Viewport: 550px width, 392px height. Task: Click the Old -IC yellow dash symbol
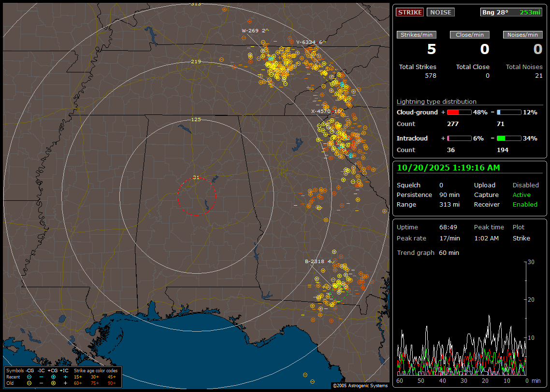[41, 383]
